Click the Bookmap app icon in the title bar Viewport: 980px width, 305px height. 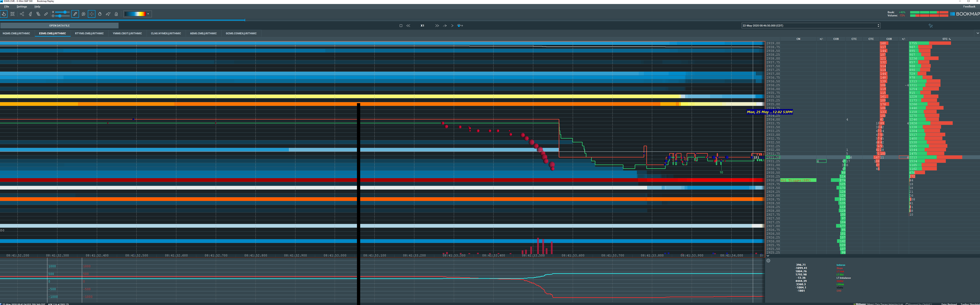click(x=2, y=1)
